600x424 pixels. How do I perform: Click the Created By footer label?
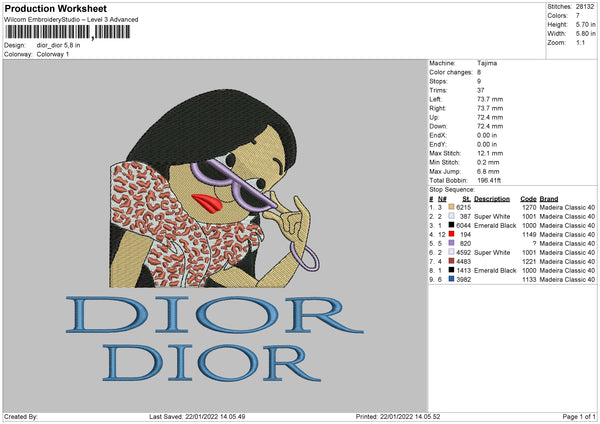point(21,417)
